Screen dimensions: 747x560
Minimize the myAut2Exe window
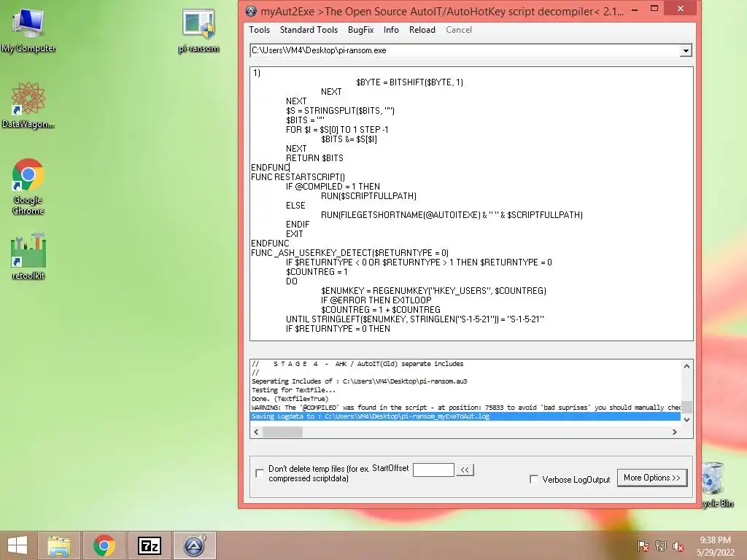tap(635, 9)
